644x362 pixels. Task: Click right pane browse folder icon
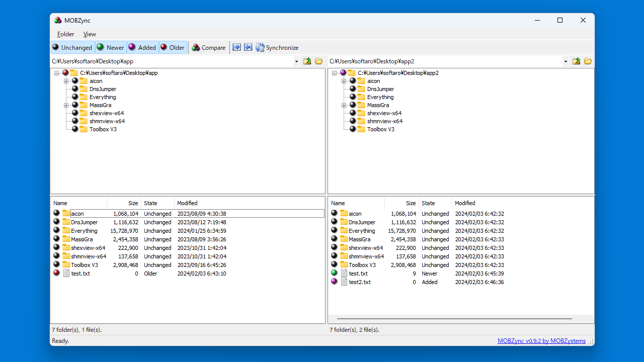click(x=588, y=61)
